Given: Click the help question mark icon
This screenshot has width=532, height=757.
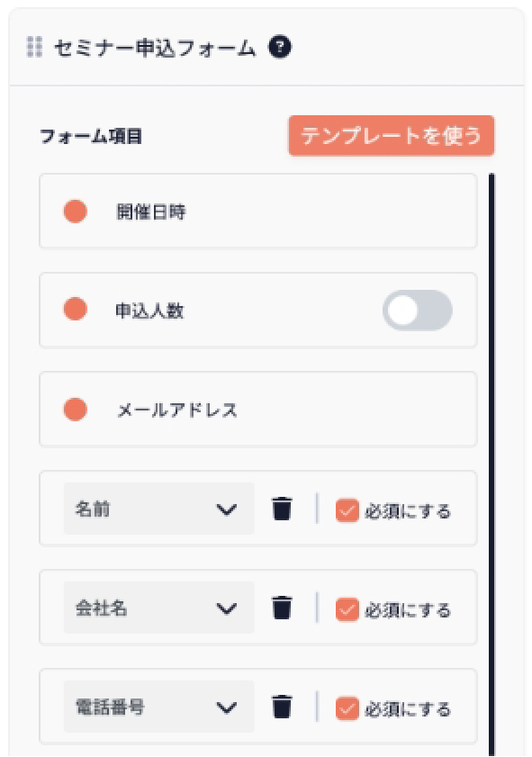Looking at the screenshot, I should [x=280, y=48].
